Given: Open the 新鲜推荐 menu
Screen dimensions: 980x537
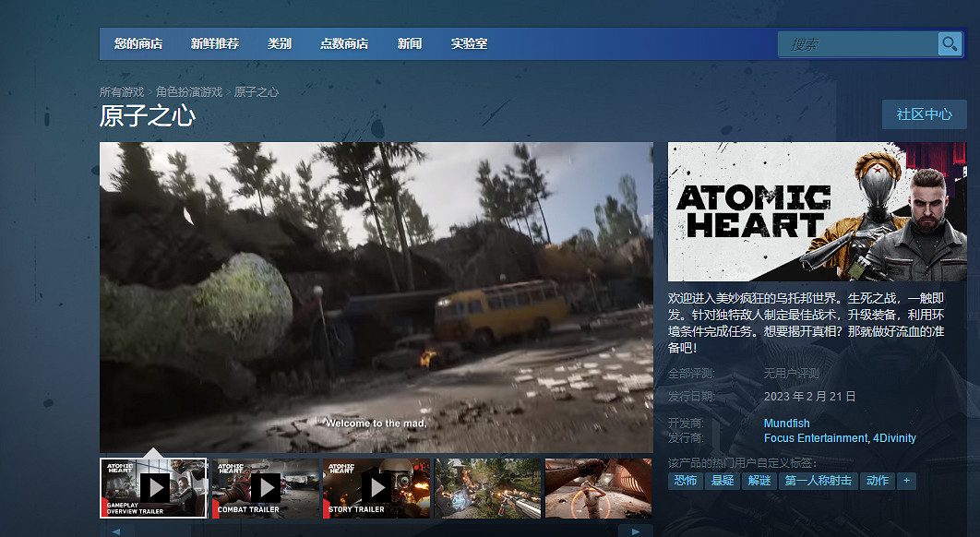Looking at the screenshot, I should pyautogui.click(x=215, y=43).
